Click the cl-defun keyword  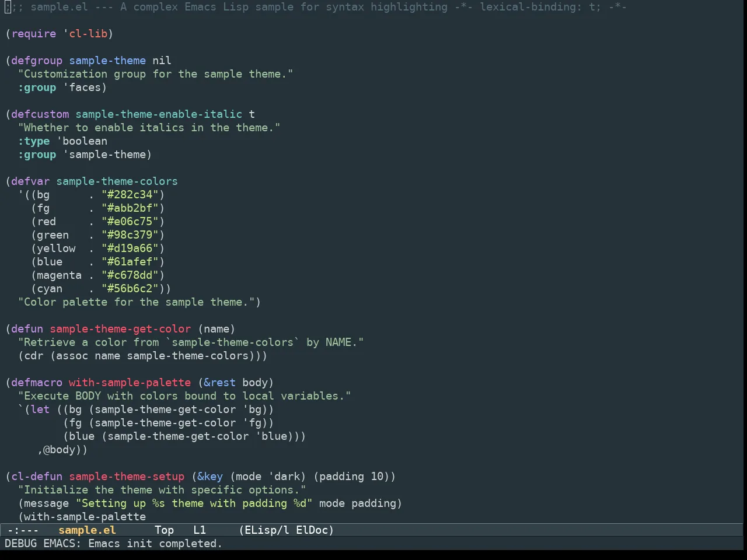tap(37, 477)
